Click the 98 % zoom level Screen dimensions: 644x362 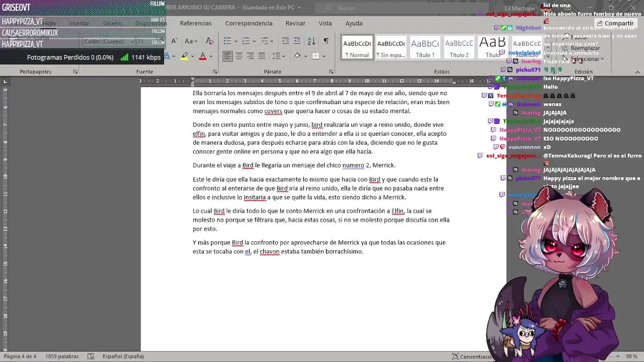[632, 356]
